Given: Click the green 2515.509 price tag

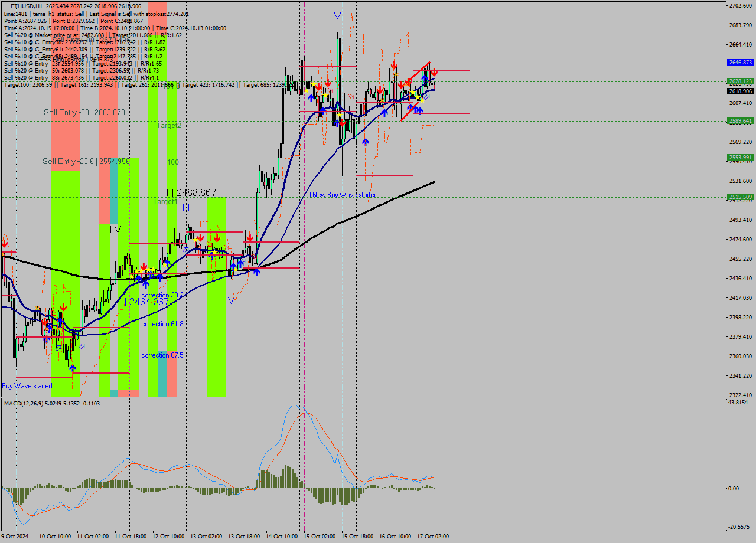Looking at the screenshot, I should (741, 197).
